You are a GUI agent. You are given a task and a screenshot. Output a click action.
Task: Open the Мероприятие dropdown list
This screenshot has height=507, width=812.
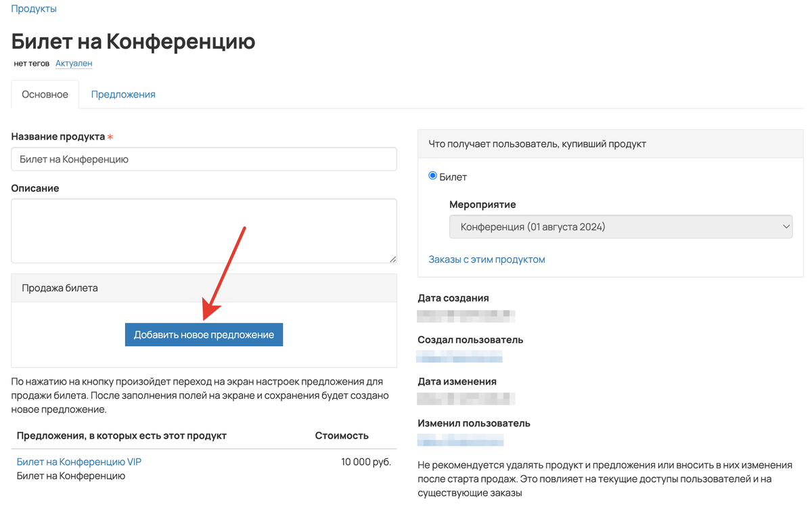pyautogui.click(x=621, y=227)
